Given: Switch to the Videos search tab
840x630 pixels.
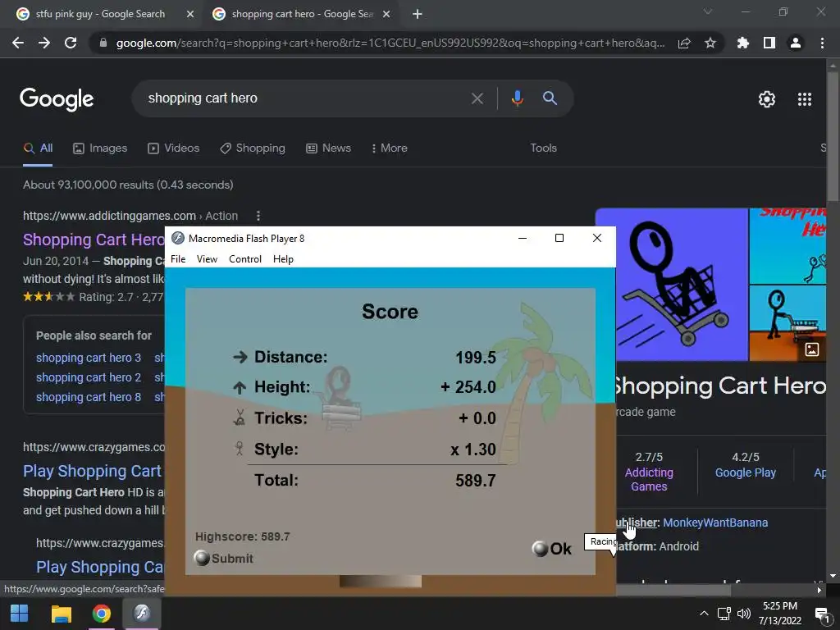Looking at the screenshot, I should (x=174, y=148).
